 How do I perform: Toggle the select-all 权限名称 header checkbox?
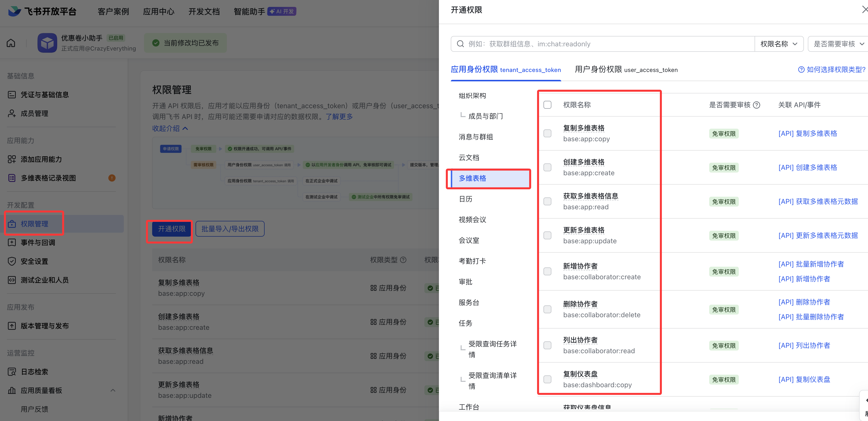[x=547, y=105]
